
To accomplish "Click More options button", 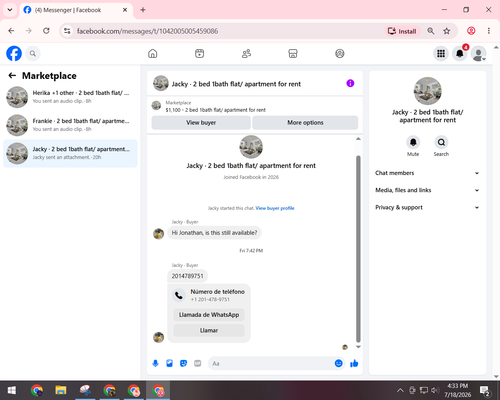I will click(305, 123).
